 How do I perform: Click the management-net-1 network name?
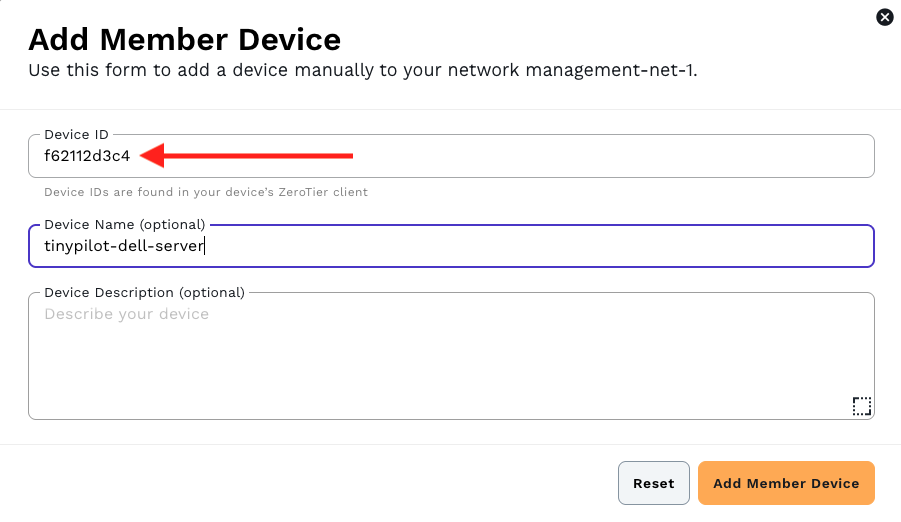(x=611, y=70)
